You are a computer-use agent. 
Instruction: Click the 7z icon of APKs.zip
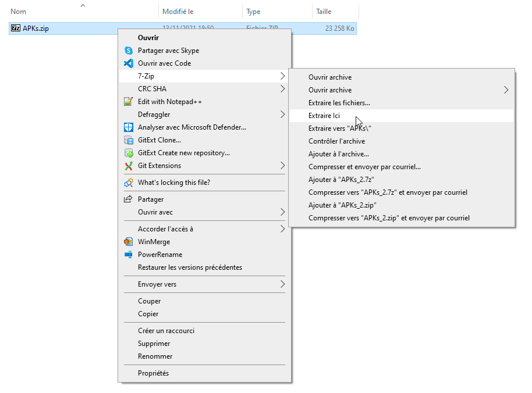[x=16, y=28]
